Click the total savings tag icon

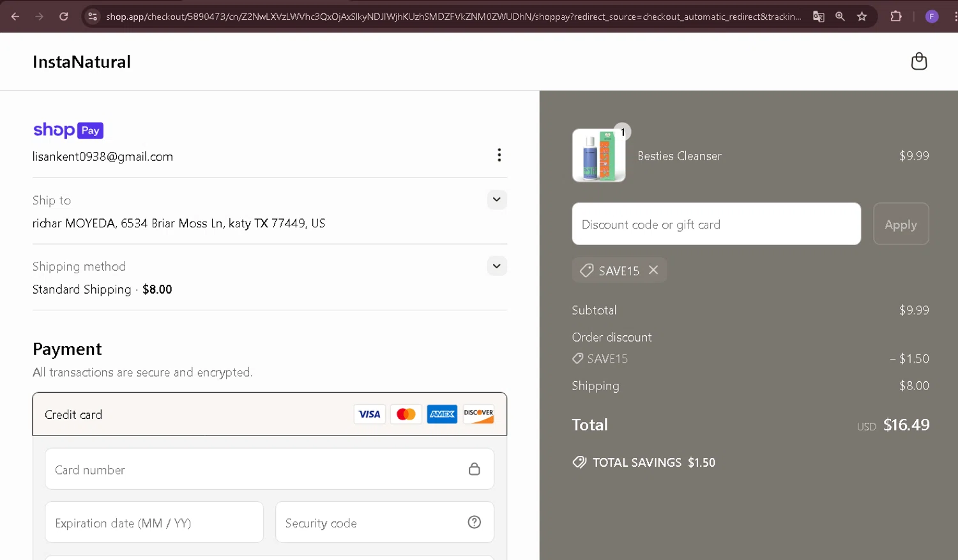(x=579, y=462)
